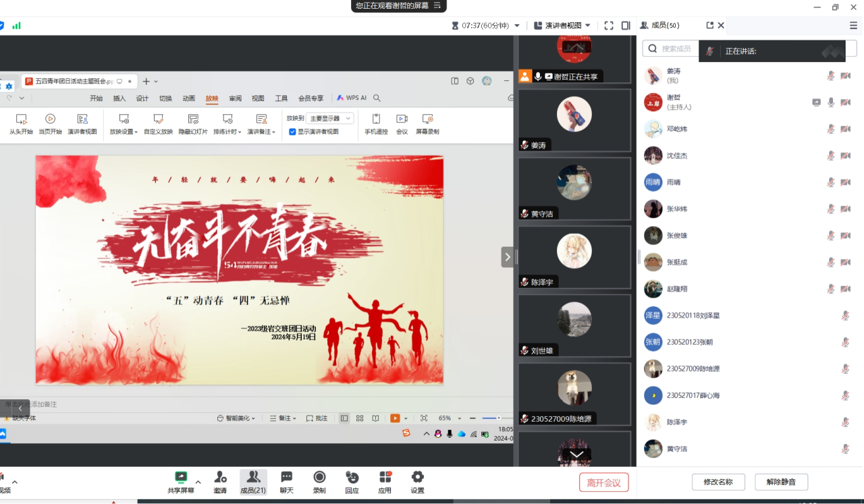Switch to the 审阅 ribbon tab
The image size is (864, 504).
[235, 98]
